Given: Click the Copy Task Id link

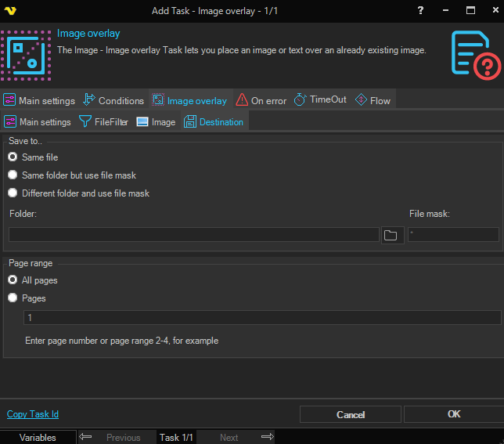Looking at the screenshot, I should 33,414.
